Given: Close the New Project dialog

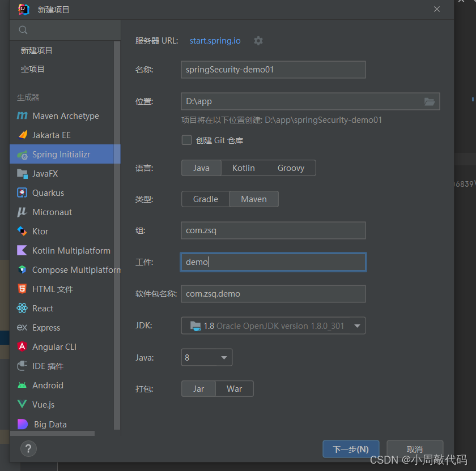Looking at the screenshot, I should tap(437, 9).
